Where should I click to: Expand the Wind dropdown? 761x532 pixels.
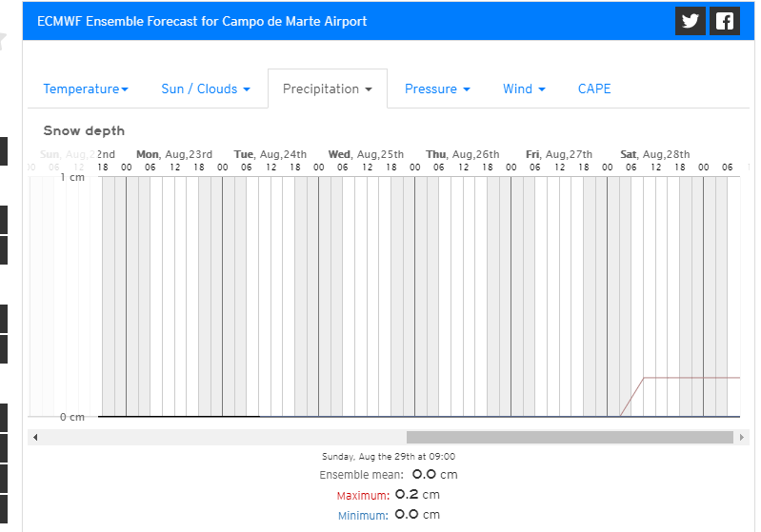524,89
